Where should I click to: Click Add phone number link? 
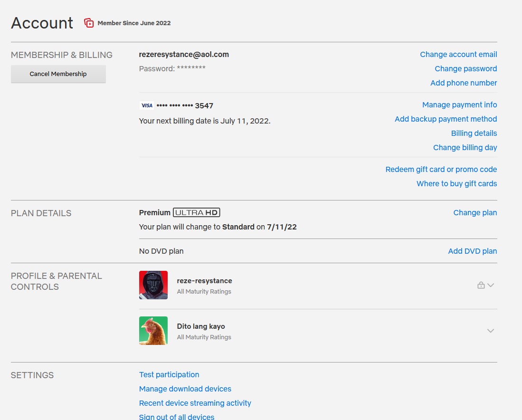(464, 83)
